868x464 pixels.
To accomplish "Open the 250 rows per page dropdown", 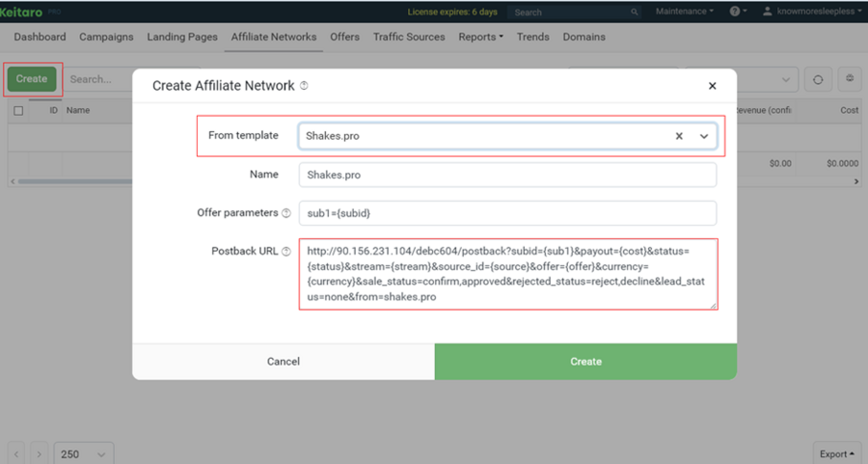I will [84, 454].
